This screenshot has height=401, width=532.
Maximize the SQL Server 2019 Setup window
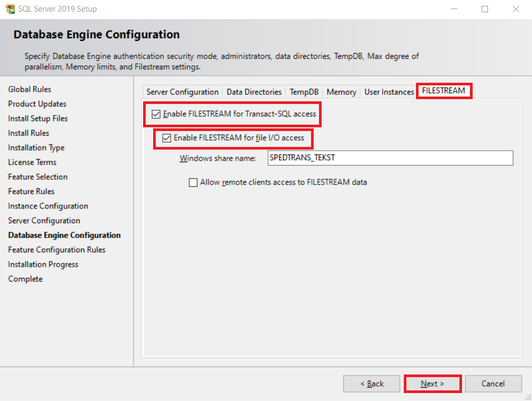click(x=485, y=9)
